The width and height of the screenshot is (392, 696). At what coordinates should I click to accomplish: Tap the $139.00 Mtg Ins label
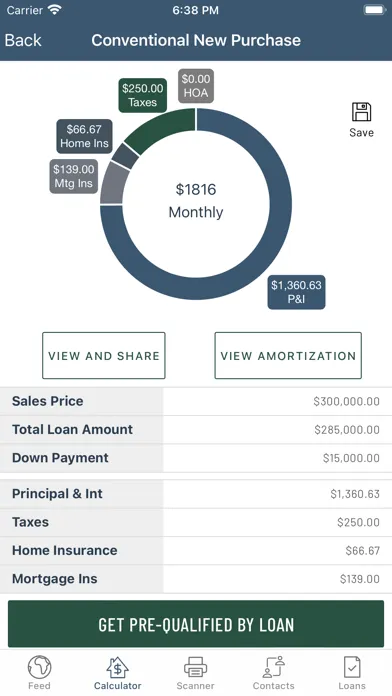(x=74, y=176)
